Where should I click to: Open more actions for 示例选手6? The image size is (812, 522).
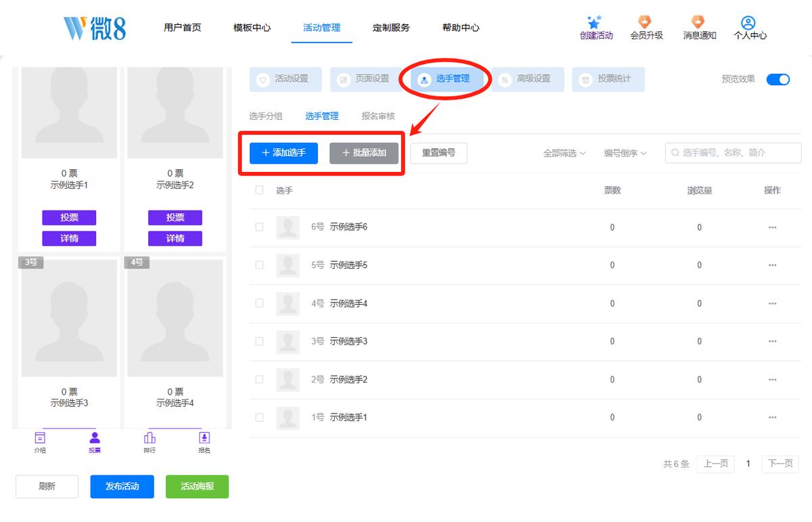pyautogui.click(x=772, y=227)
